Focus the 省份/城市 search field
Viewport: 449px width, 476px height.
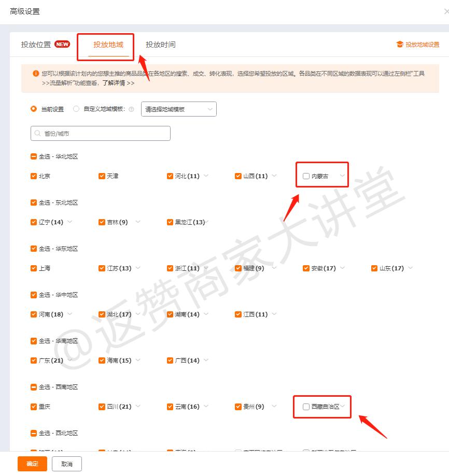coord(101,133)
